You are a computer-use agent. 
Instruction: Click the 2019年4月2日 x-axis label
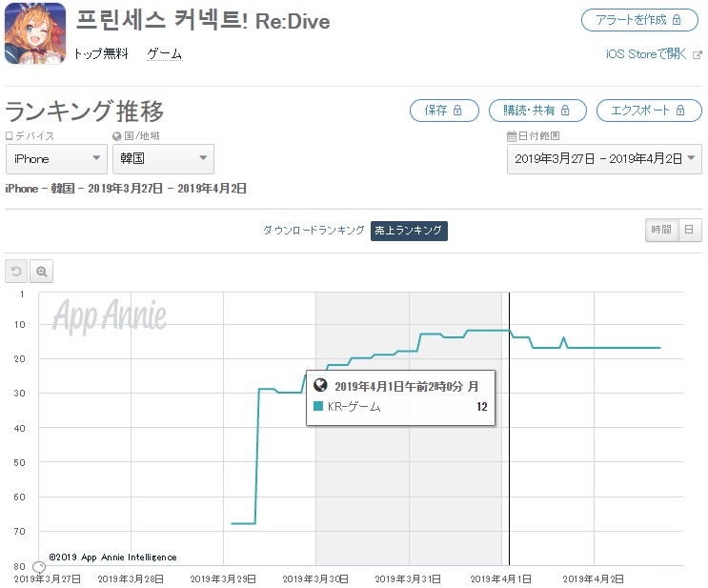pos(594,579)
